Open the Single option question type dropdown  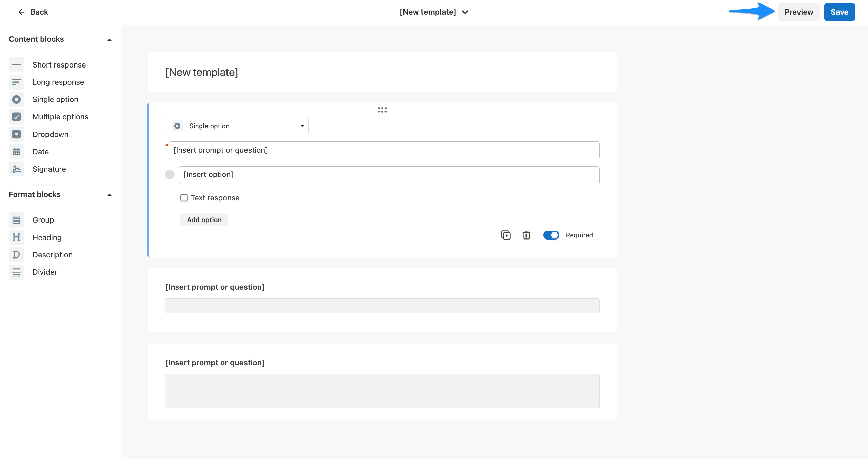pos(237,126)
